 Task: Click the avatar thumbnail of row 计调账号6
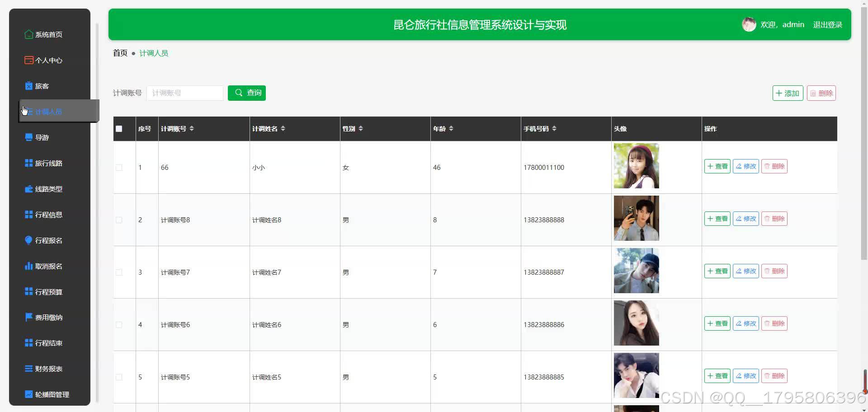[x=637, y=323]
